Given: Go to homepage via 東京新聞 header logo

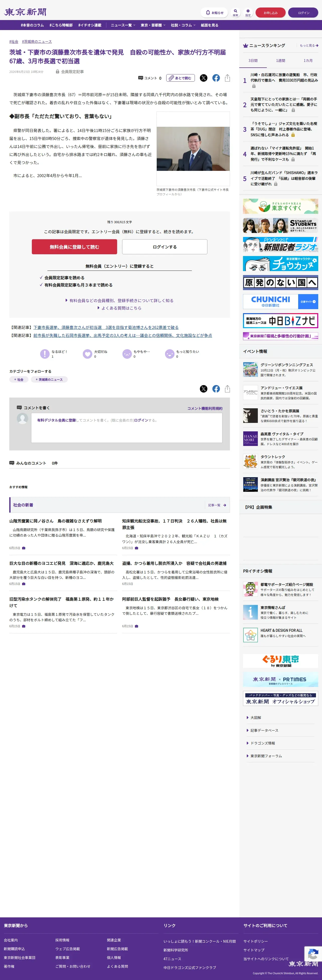Looking at the screenshot, I should (26, 12).
